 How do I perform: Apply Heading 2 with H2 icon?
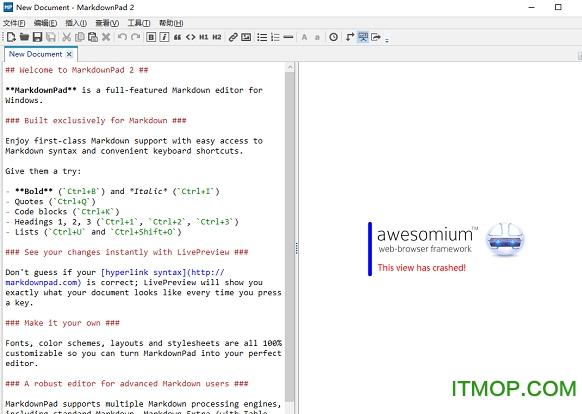pyautogui.click(x=217, y=37)
